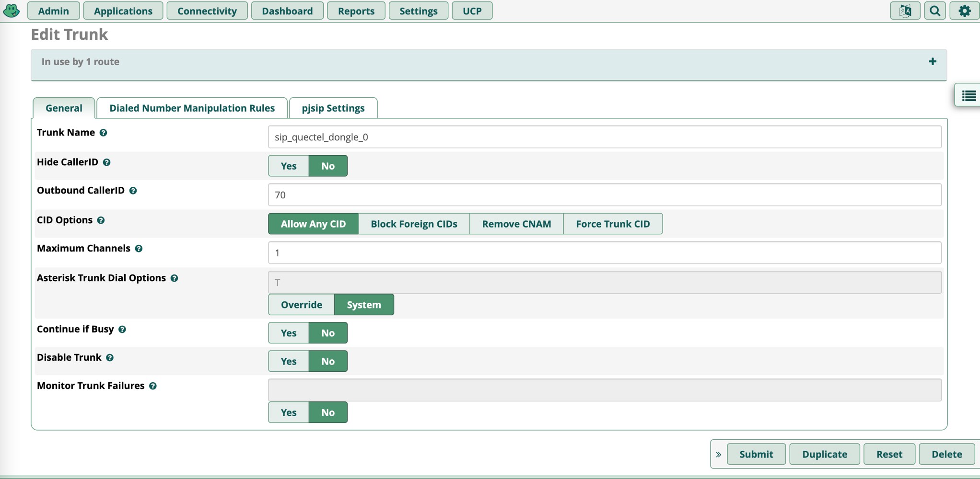The height and width of the screenshot is (479, 980).
Task: Set Disable Trunk to Yes
Action: [288, 361]
